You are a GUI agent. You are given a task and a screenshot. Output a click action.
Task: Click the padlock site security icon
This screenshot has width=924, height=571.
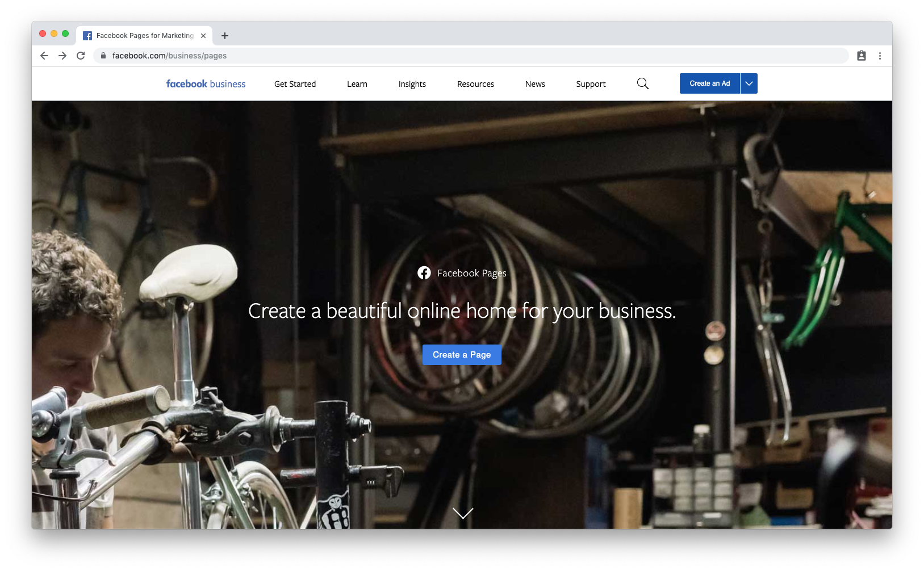pyautogui.click(x=103, y=56)
